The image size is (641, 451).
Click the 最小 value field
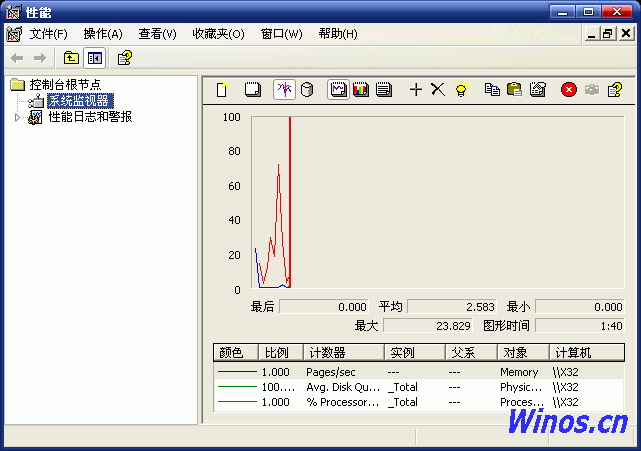coord(580,307)
